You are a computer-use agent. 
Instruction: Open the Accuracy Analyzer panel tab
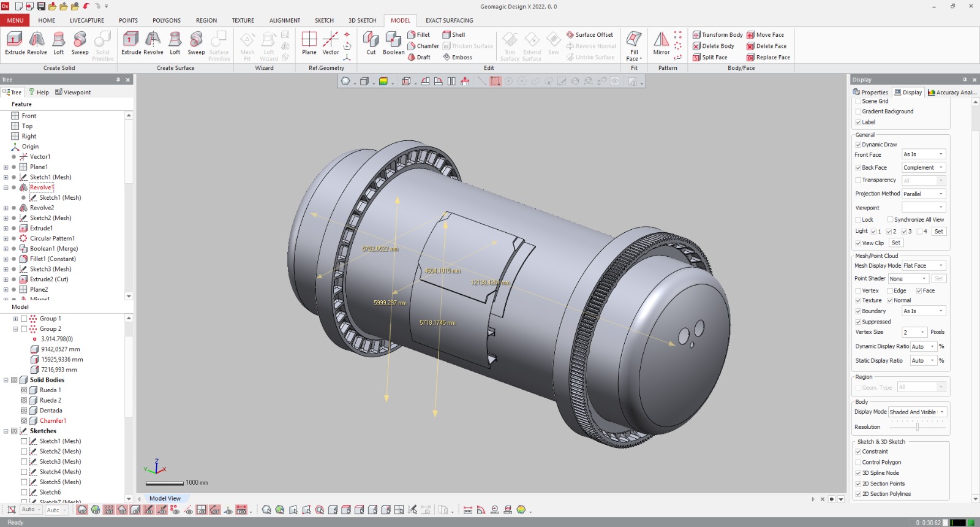coord(952,93)
